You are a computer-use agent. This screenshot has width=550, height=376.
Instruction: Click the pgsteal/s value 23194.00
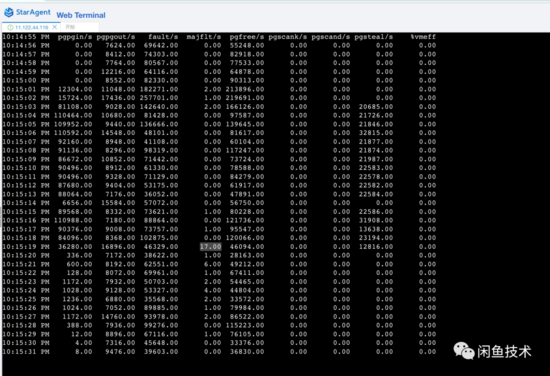coord(376,238)
